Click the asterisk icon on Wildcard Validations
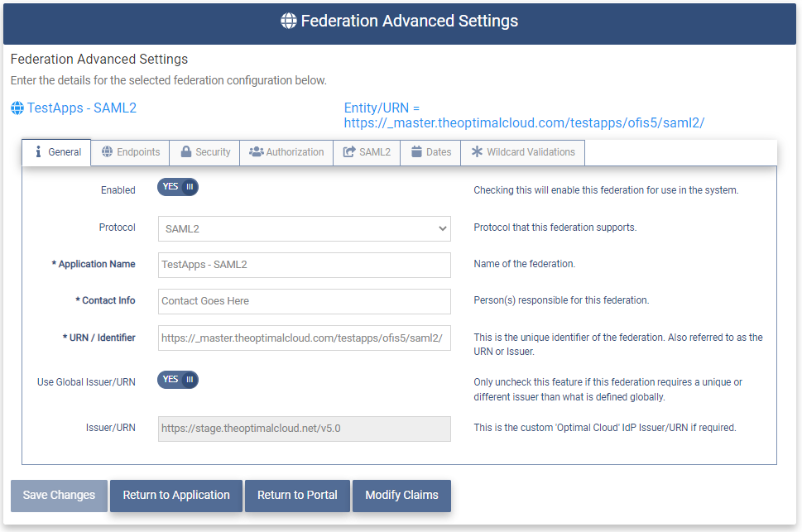The width and height of the screenshot is (802, 532). (x=477, y=151)
